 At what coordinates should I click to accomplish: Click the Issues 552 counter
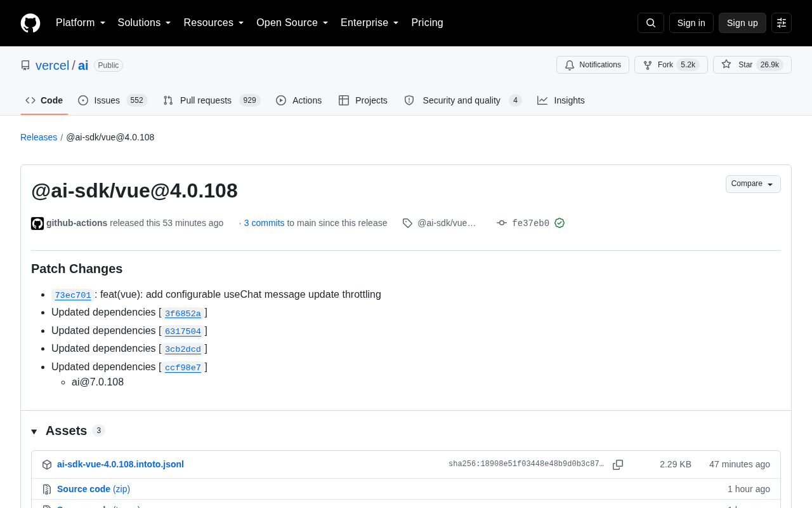click(136, 100)
